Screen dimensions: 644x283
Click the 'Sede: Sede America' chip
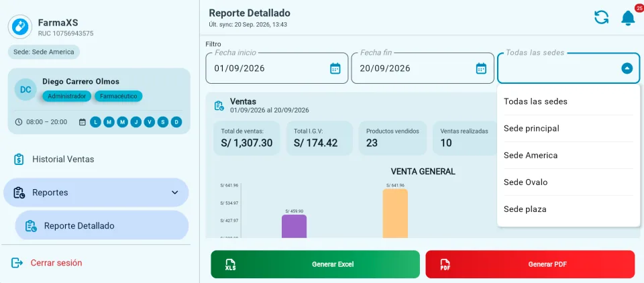(x=44, y=52)
